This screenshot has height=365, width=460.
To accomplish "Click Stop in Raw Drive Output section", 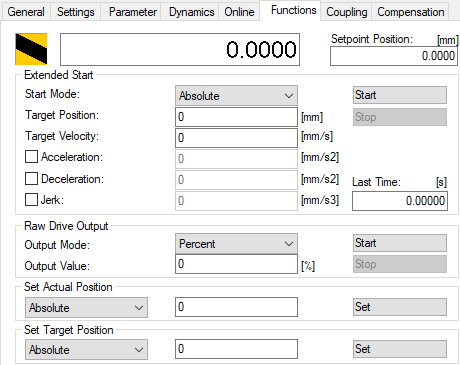I will coord(400,264).
